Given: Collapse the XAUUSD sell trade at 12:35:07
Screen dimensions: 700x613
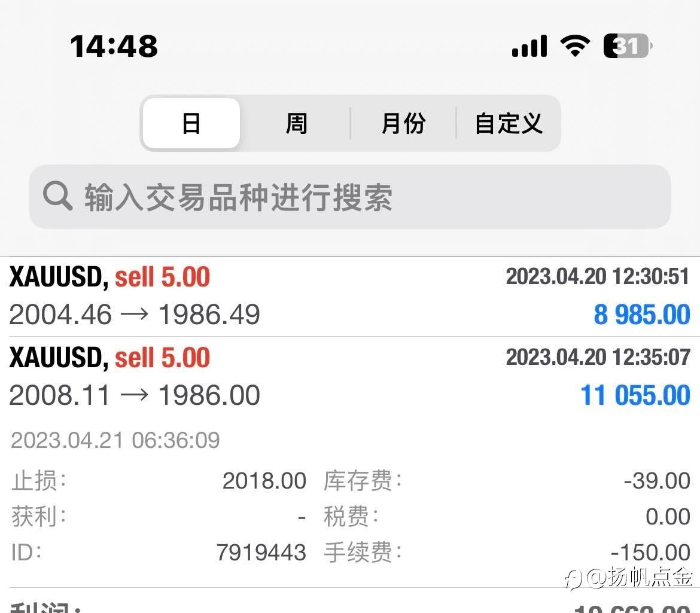Looking at the screenshot, I should pos(350,377).
